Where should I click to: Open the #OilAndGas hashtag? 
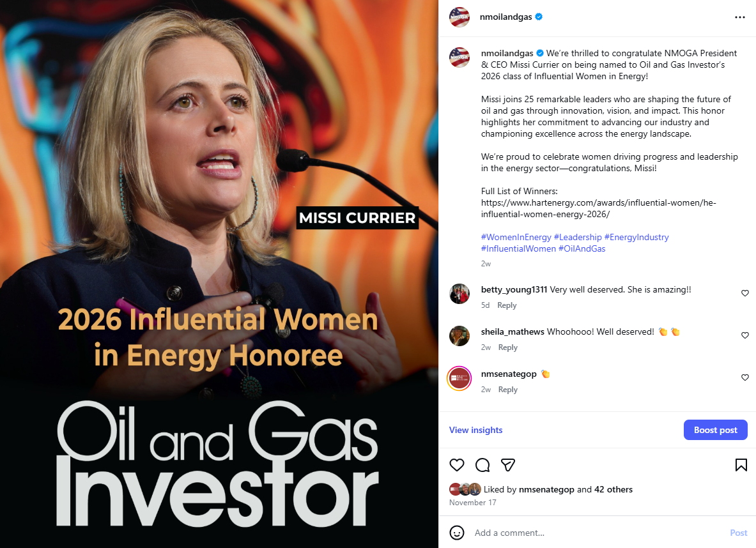coord(582,248)
